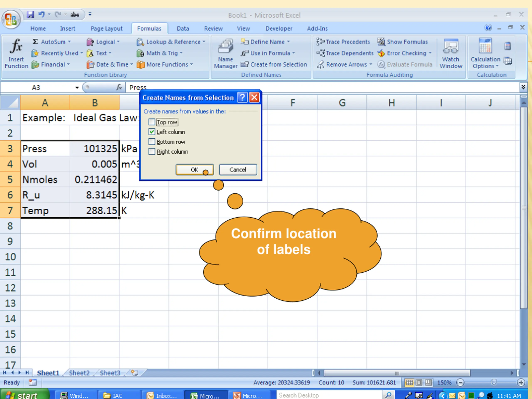Expand the Name Box dropdown arrow

click(x=77, y=87)
